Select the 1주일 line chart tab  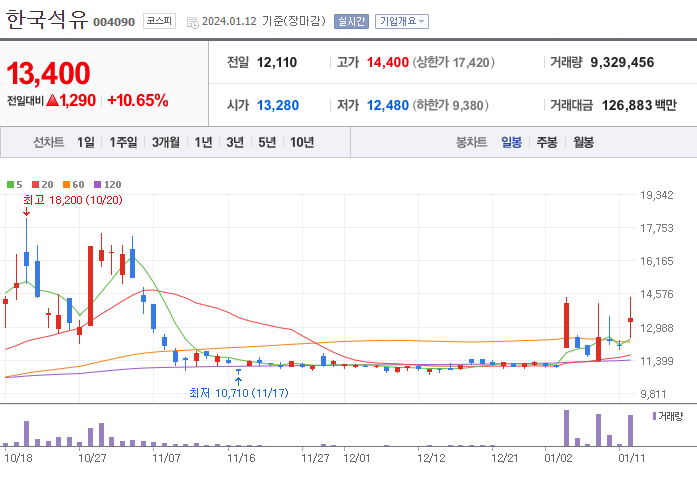tap(123, 142)
